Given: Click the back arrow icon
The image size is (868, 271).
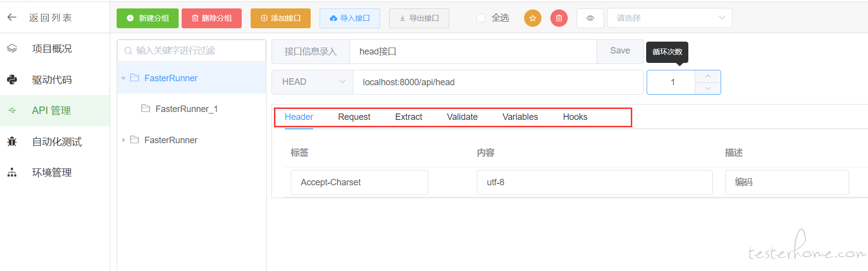Looking at the screenshot, I should (x=12, y=17).
